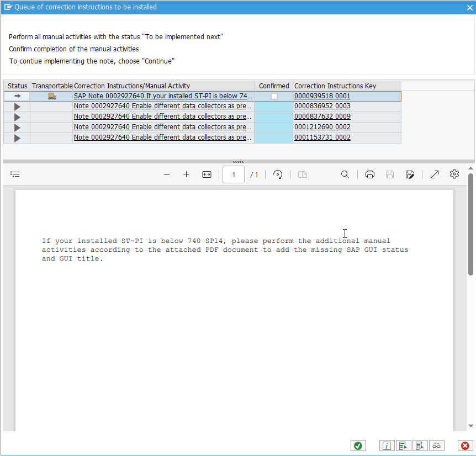Open correction instruction link for key 0000836952 0003

coord(162,106)
